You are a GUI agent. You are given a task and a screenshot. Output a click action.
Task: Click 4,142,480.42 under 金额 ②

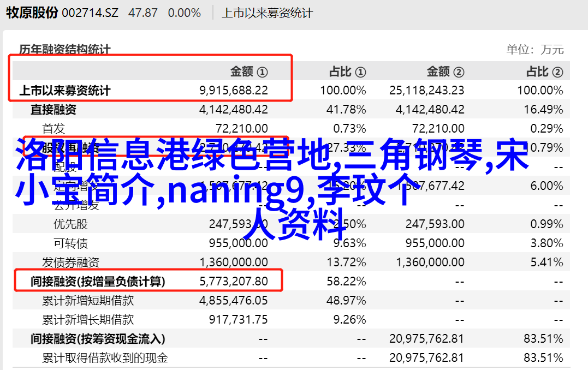(x=430, y=110)
